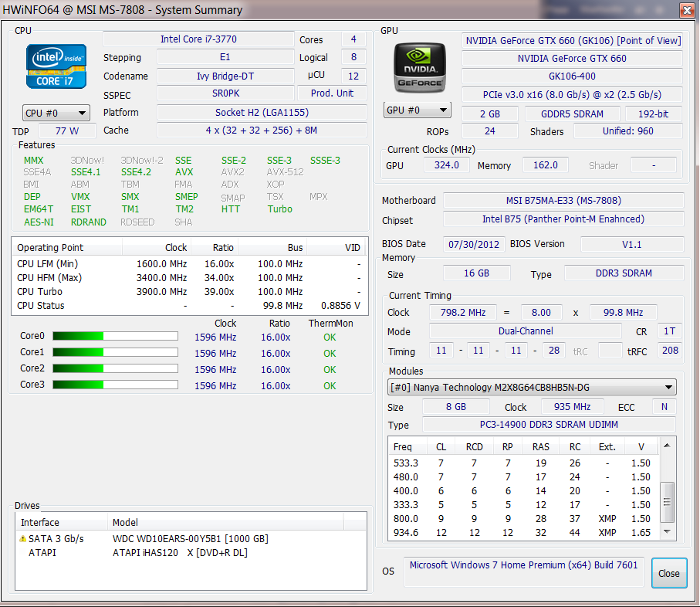
Task: Click the timing table scroll-up arrow
Action: click(x=667, y=446)
